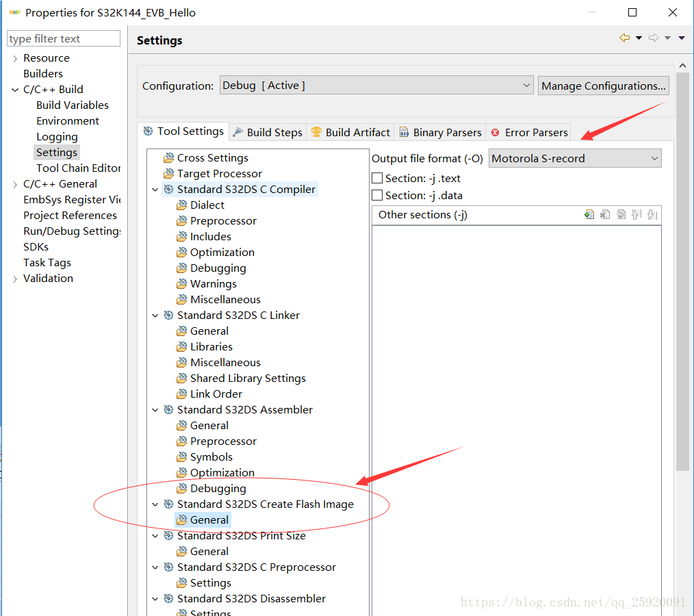Select Builders in the left tree
This screenshot has height=616, width=694.
pos(43,74)
